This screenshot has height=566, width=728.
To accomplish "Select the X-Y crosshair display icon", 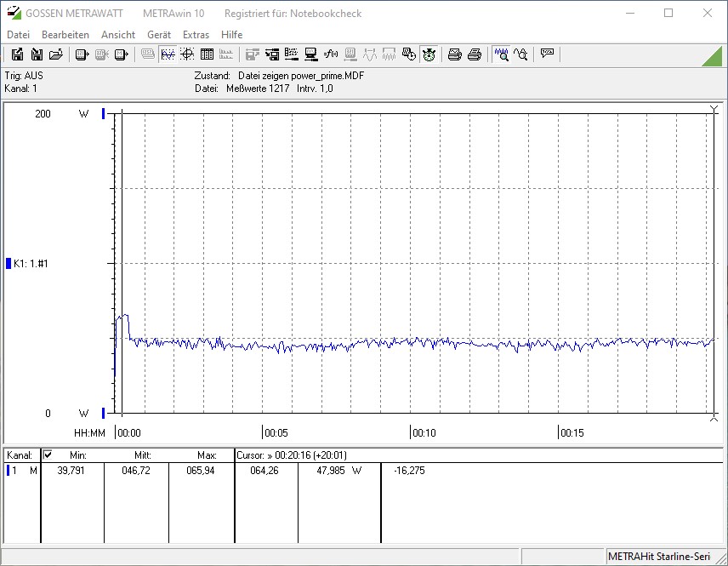I will (x=187, y=54).
